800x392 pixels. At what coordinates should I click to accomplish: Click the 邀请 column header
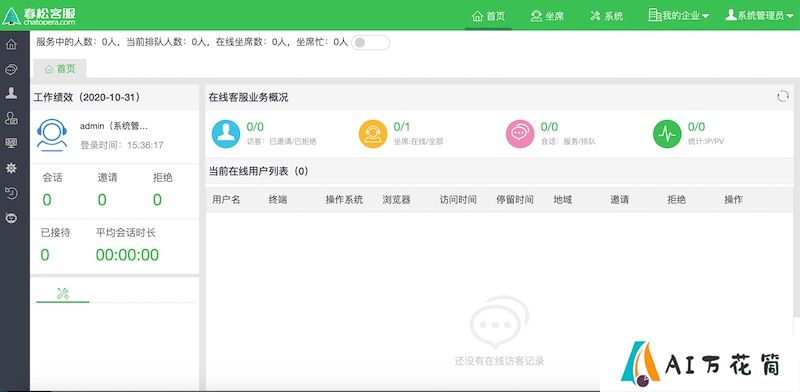tap(619, 200)
